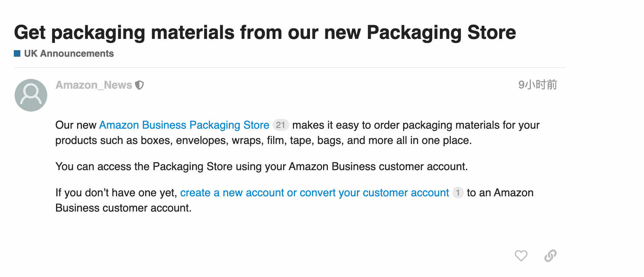The width and height of the screenshot is (644, 277).
Task: Go to the UK Announcements category
Action: 69,53
